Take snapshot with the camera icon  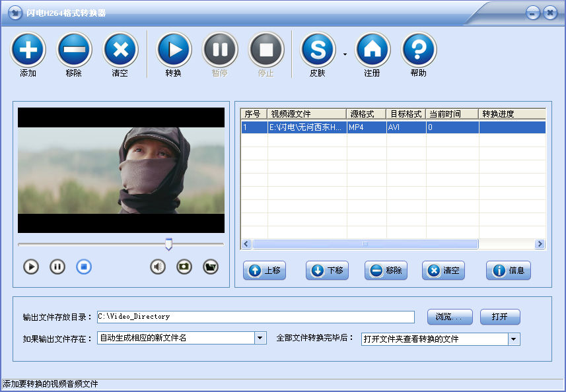click(184, 267)
